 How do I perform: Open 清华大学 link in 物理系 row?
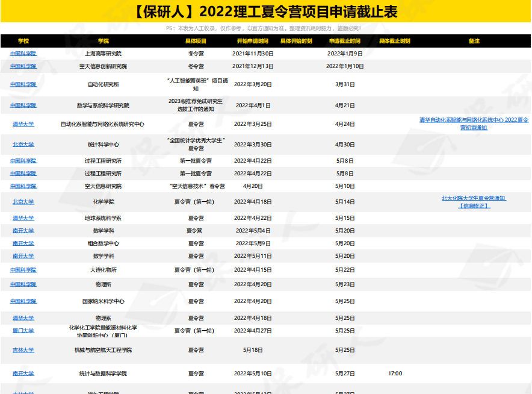tap(23, 318)
